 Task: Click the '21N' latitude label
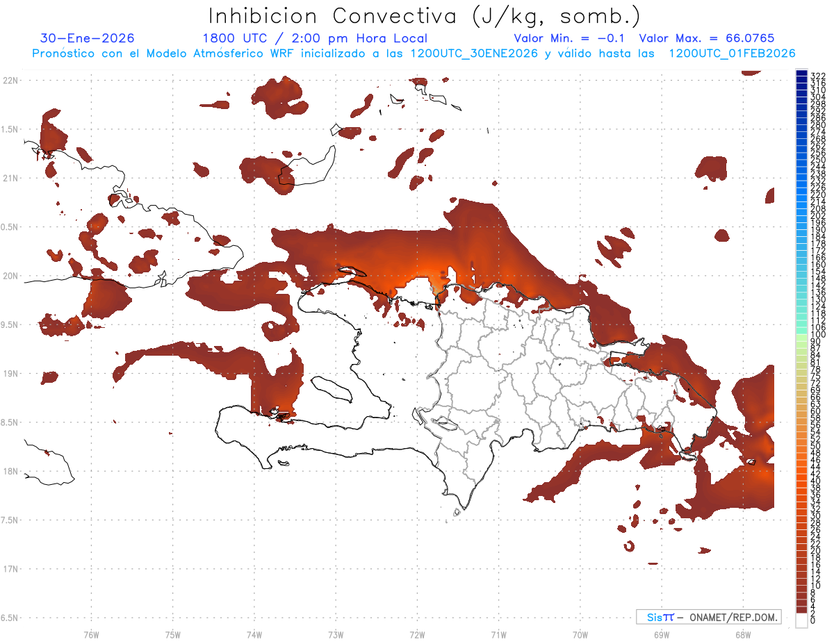coord(10,178)
